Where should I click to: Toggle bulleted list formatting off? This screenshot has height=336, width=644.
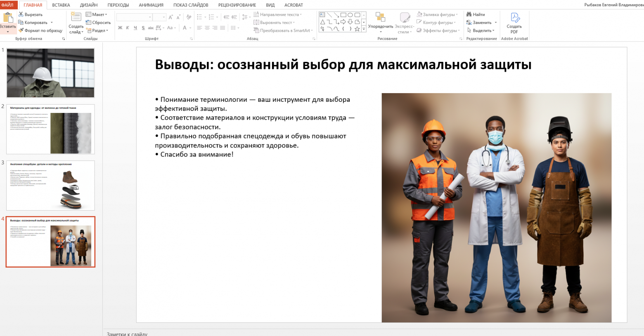coord(199,17)
